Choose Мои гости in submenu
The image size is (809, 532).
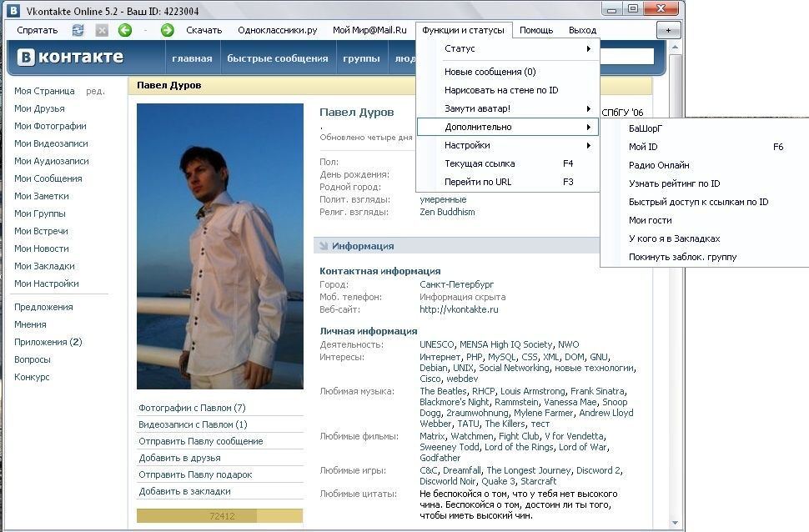705,220
